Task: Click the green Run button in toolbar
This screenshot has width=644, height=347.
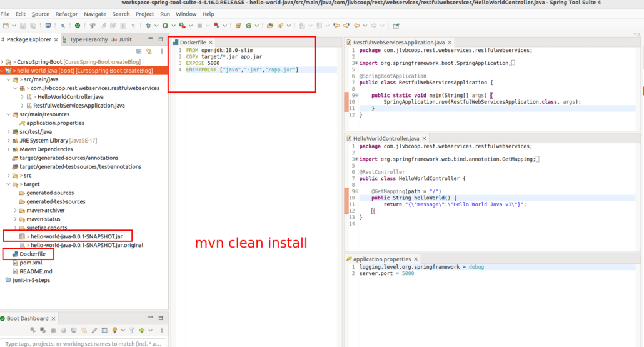Action: point(165,26)
